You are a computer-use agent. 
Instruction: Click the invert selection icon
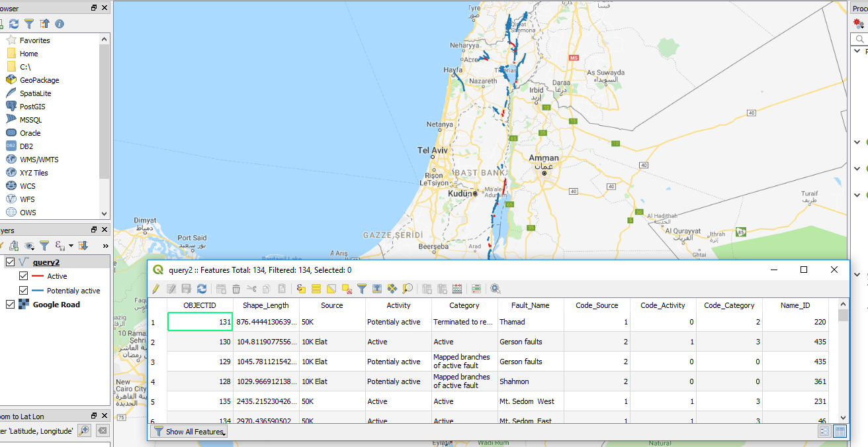(331, 289)
